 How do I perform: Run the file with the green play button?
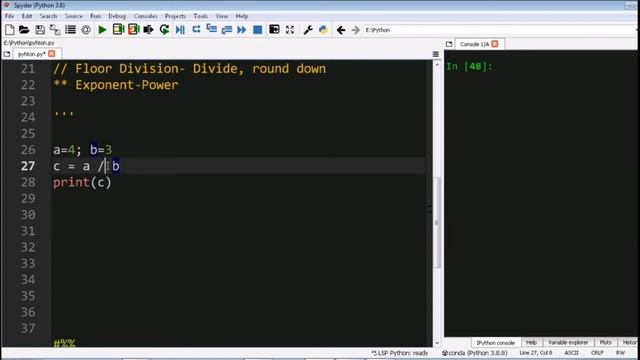(102, 30)
